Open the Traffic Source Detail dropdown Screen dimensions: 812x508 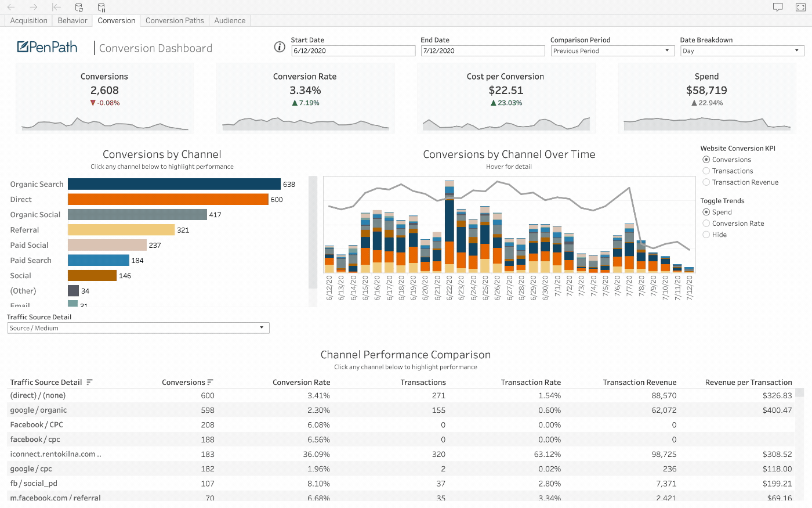(x=138, y=328)
